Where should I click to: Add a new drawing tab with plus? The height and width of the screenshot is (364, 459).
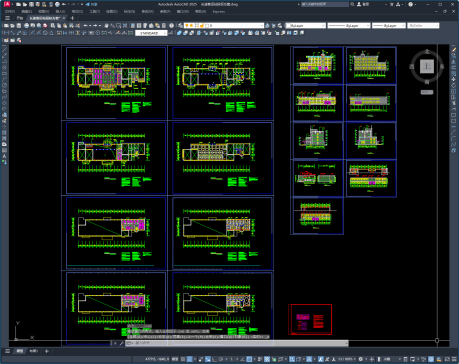pyautogui.click(x=72, y=18)
